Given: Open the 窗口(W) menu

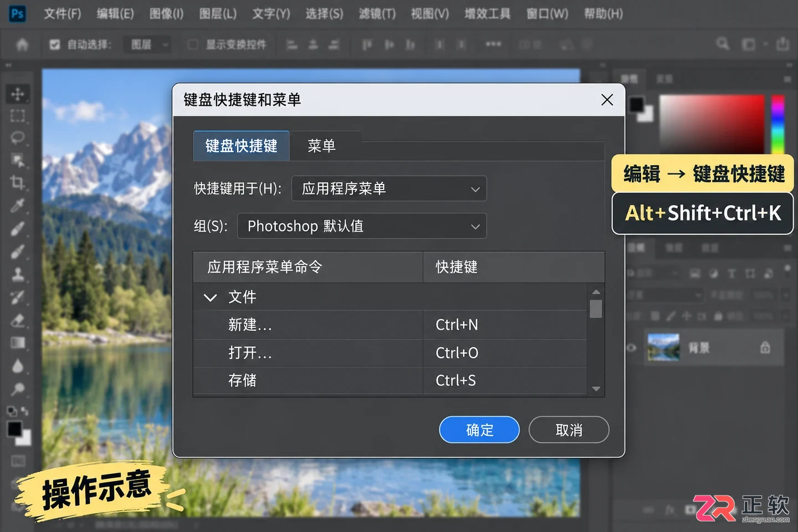Looking at the screenshot, I should 548,13.
